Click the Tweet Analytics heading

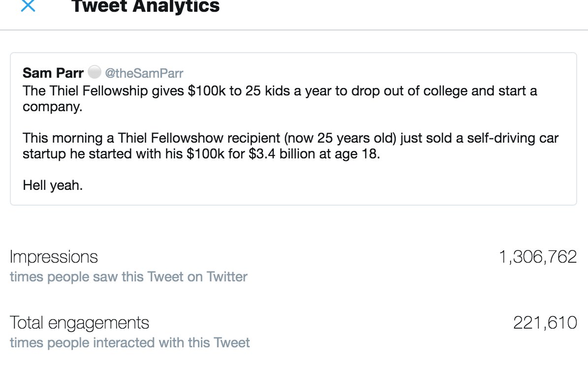[146, 6]
